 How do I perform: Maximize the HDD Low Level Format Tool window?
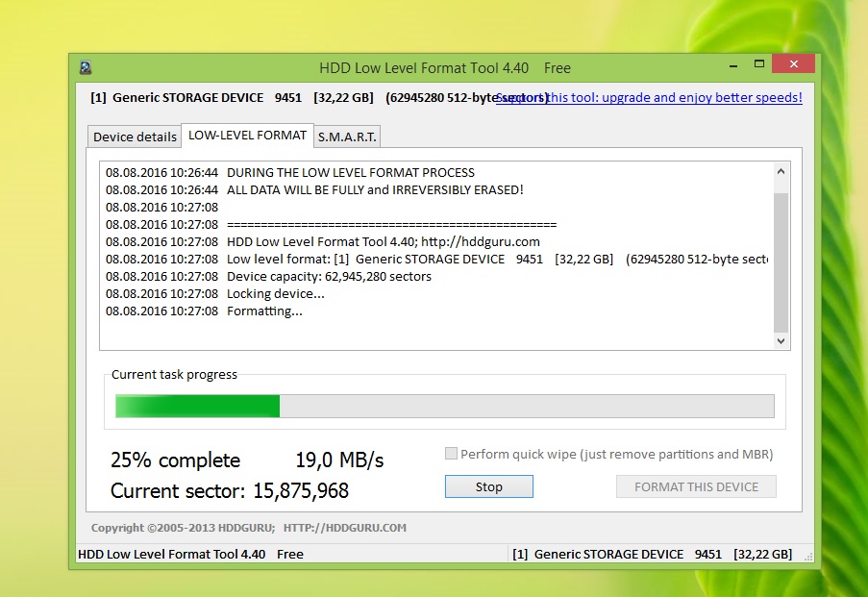pos(759,64)
